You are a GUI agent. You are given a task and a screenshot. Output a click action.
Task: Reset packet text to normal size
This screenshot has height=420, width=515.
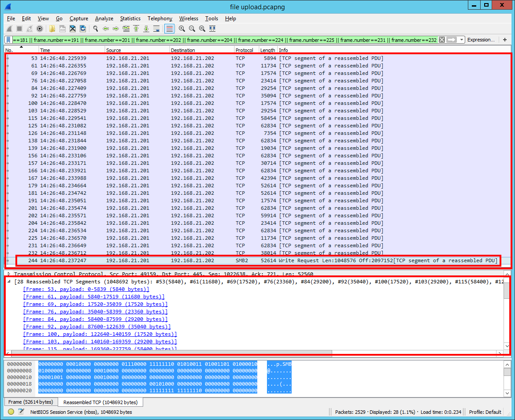(202, 29)
